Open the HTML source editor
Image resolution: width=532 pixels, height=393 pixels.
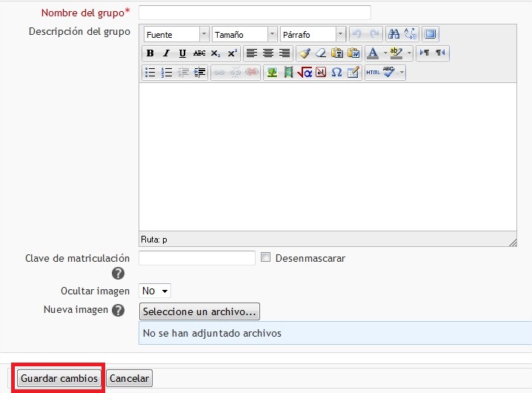373,73
